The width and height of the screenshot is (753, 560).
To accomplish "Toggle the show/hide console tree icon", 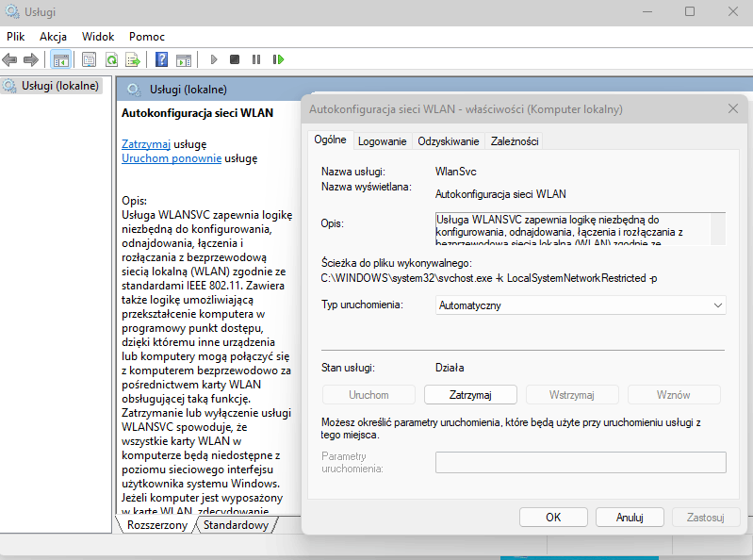I will (x=61, y=59).
